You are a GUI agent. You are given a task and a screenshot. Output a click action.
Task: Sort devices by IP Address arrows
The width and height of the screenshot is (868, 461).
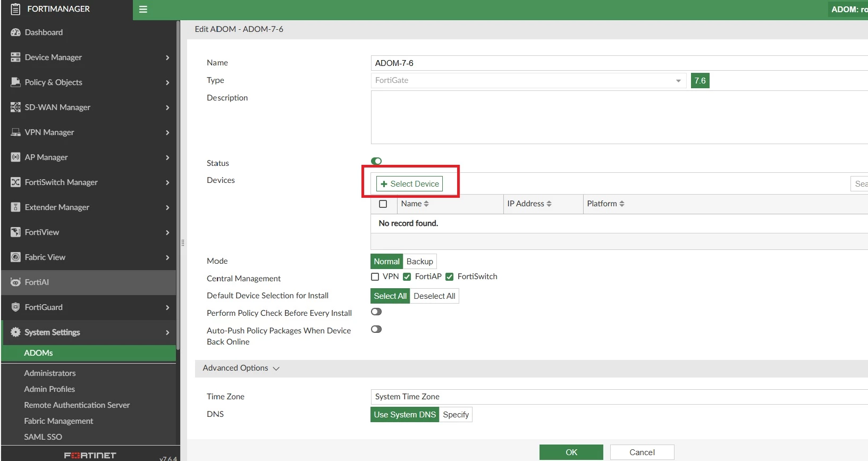click(x=549, y=204)
